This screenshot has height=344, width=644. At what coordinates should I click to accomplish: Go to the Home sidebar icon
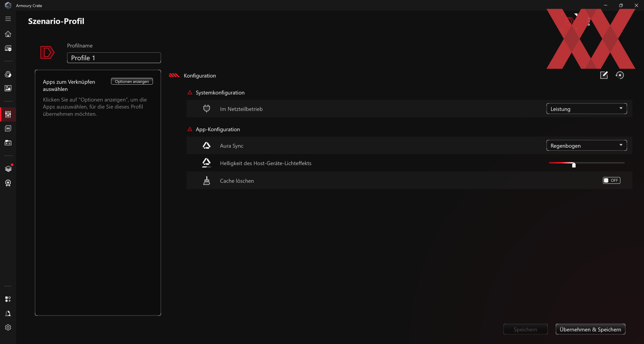[x=8, y=34]
